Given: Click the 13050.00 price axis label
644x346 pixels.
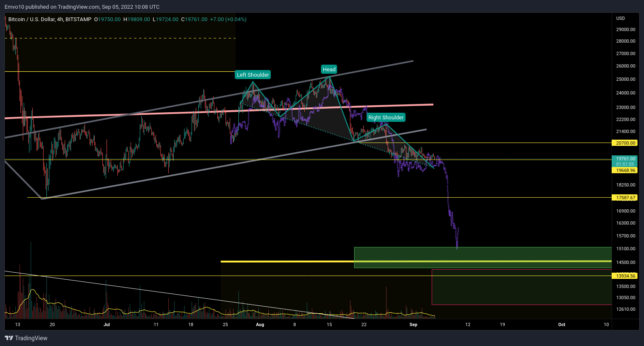Looking at the screenshot, I should 626,298.
